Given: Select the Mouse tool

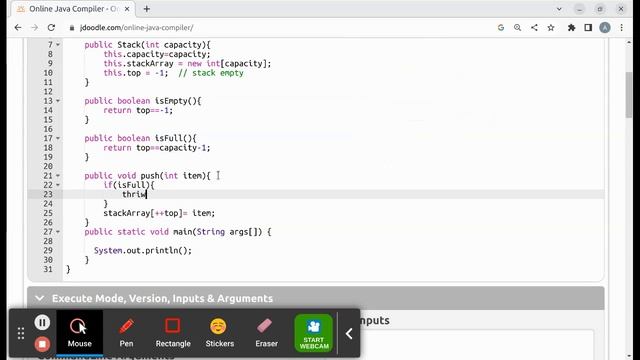Looking at the screenshot, I should point(80,333).
